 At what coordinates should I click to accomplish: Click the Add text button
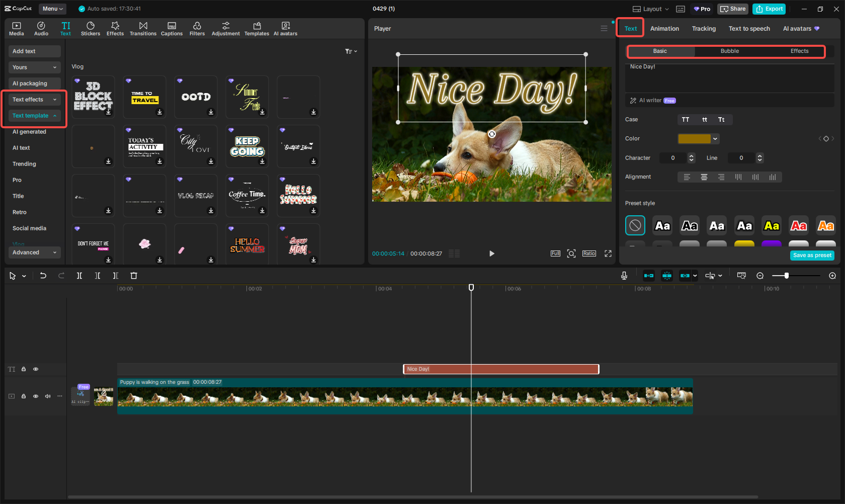point(35,51)
